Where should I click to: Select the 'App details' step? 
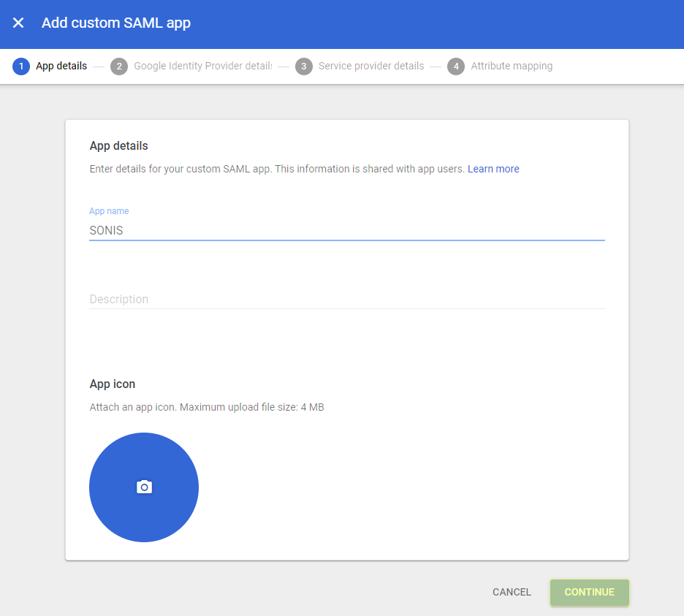(61, 66)
